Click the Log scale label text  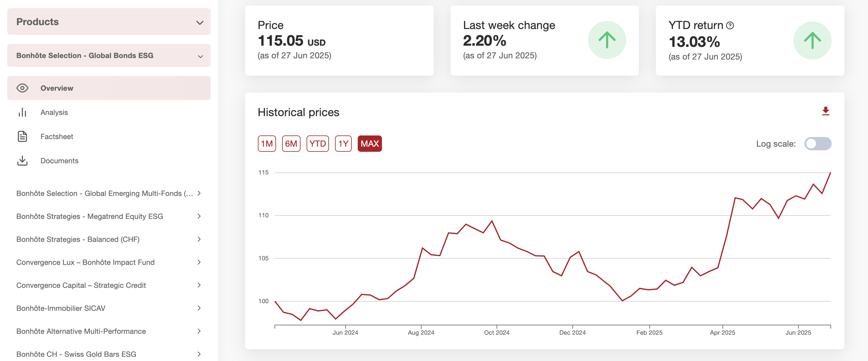pos(776,144)
